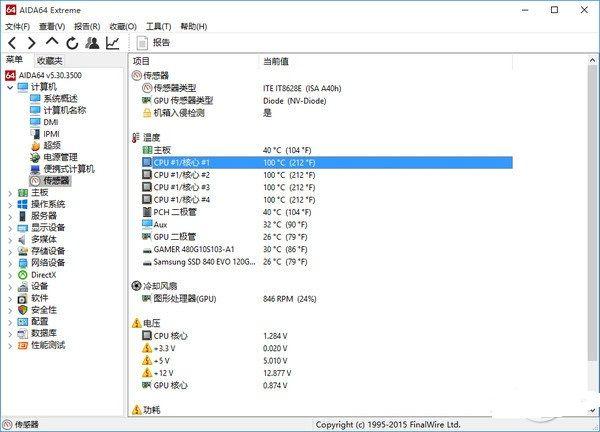Click the 电源管理 icon in tree
Screen dimensions: 600x432
pyautogui.click(x=35, y=158)
